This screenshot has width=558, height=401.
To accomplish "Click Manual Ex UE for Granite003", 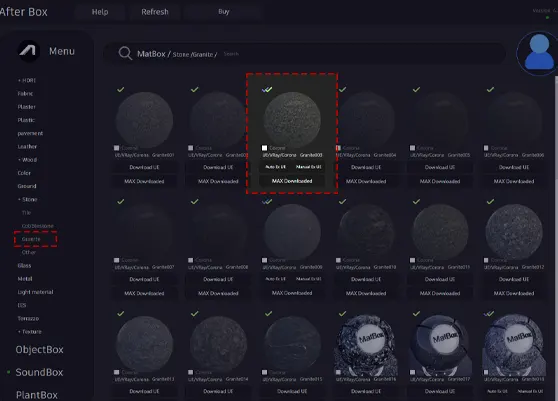I will pyautogui.click(x=308, y=167).
